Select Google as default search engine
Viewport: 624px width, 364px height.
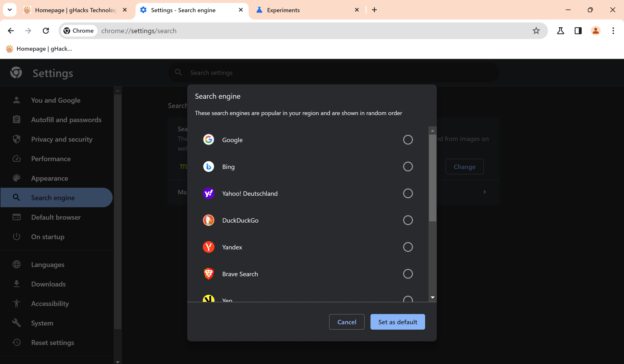(x=408, y=139)
